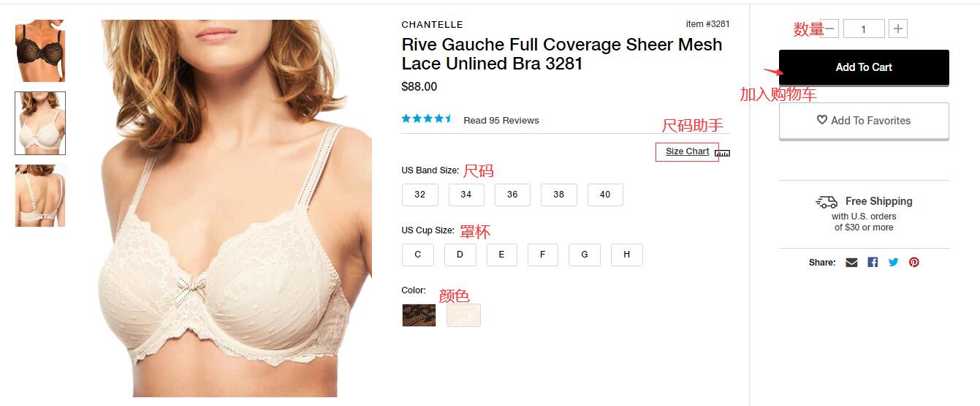Choose cup size G
Viewport: 980px width, 406px height.
585,255
